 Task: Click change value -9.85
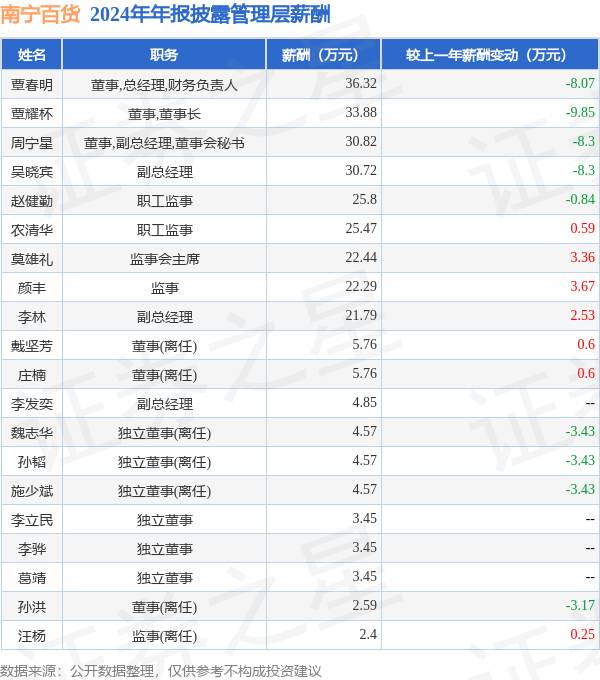(x=580, y=112)
